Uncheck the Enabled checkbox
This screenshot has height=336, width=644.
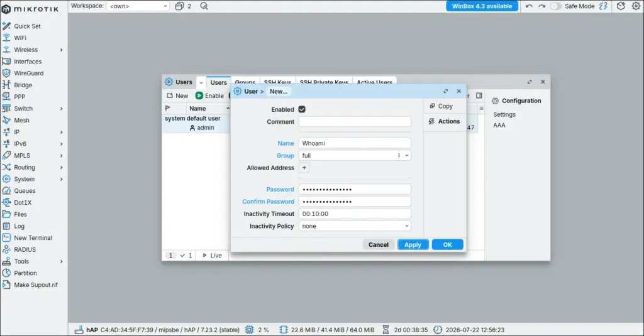tap(302, 109)
